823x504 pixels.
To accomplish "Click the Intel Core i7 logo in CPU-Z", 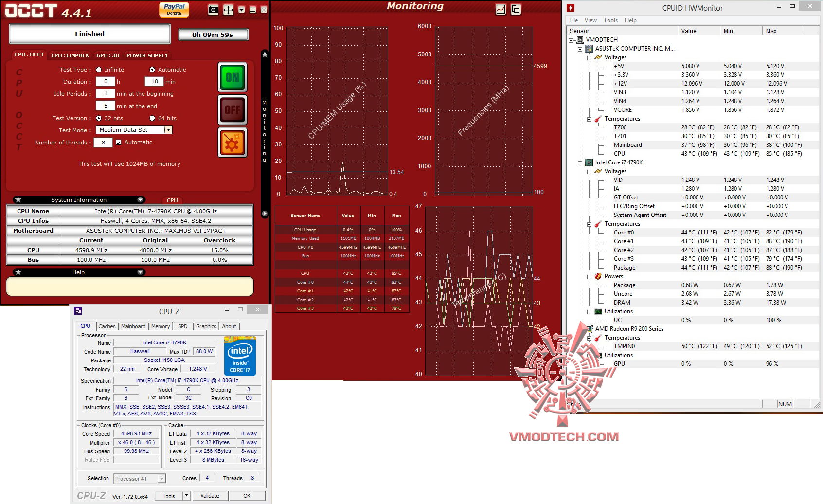I will 240,355.
